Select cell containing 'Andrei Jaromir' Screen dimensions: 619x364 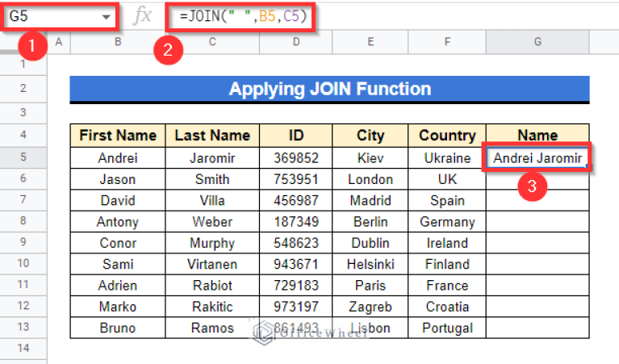click(x=537, y=158)
